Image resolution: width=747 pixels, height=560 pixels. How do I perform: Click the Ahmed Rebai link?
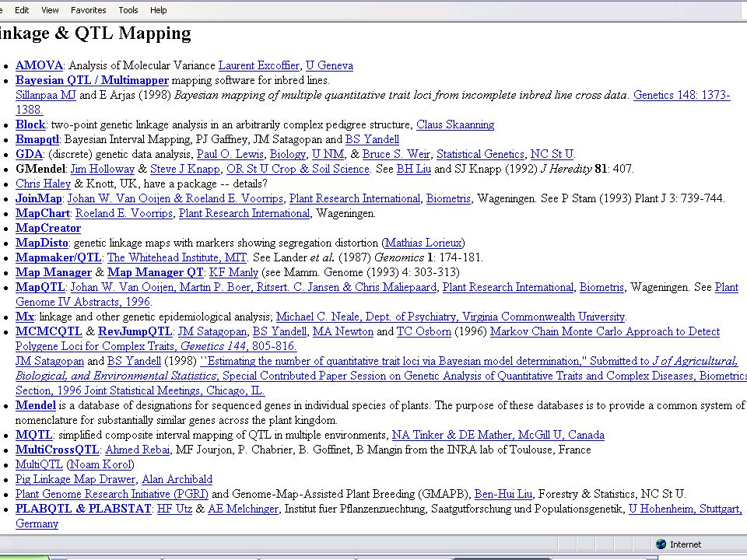(137, 450)
